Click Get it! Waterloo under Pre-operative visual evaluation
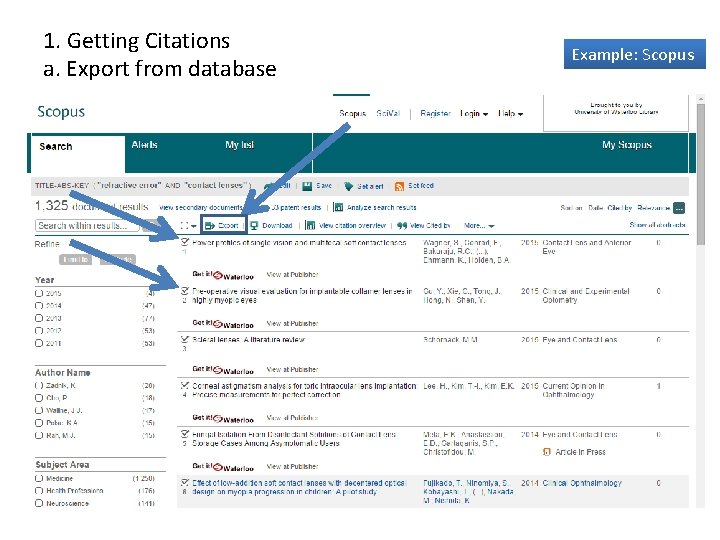The width and height of the screenshot is (720, 540). 223,324
